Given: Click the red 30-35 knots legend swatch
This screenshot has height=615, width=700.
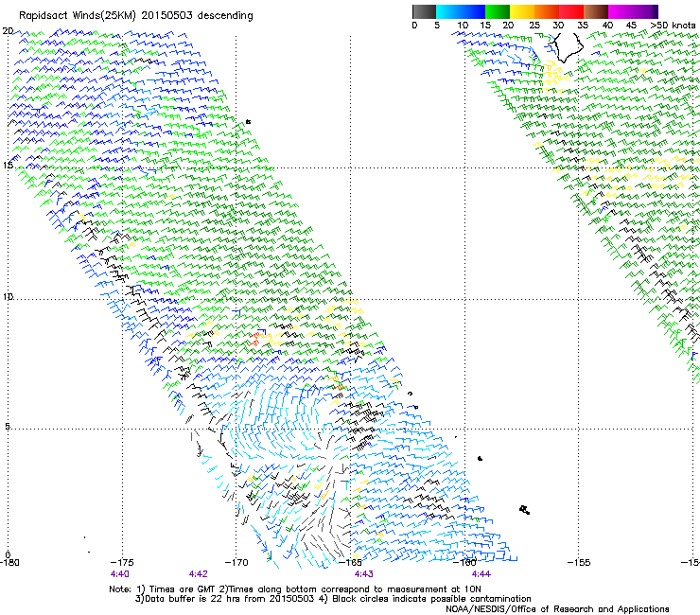Looking at the screenshot, I should (x=571, y=11).
